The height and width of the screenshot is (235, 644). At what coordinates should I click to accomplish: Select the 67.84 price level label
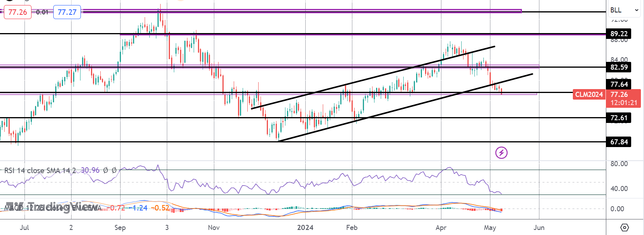point(619,142)
